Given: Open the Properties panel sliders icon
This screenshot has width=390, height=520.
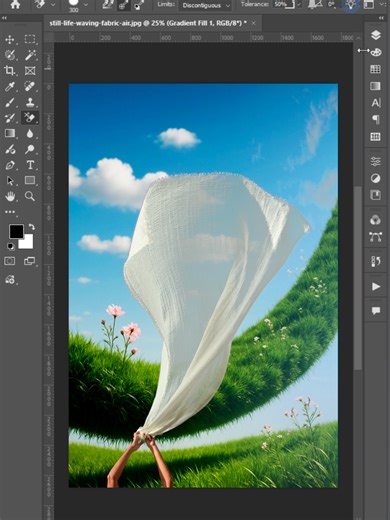Looking at the screenshot, I should pos(376,161).
